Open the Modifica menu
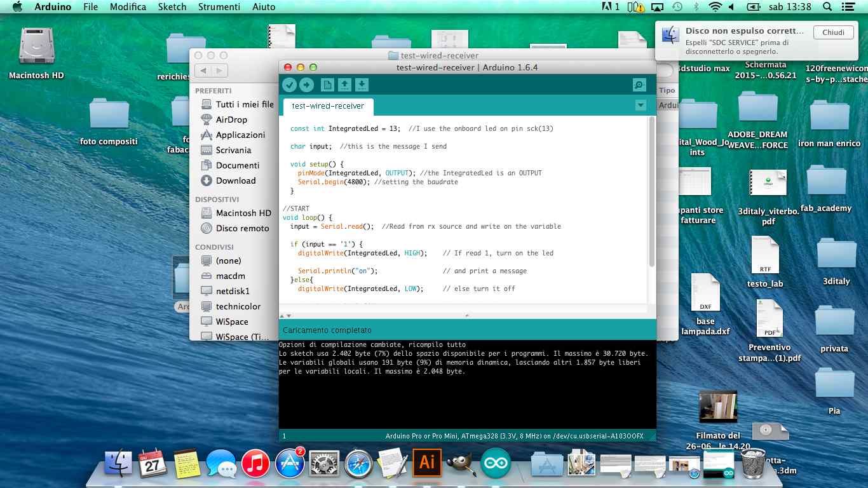 tap(128, 7)
